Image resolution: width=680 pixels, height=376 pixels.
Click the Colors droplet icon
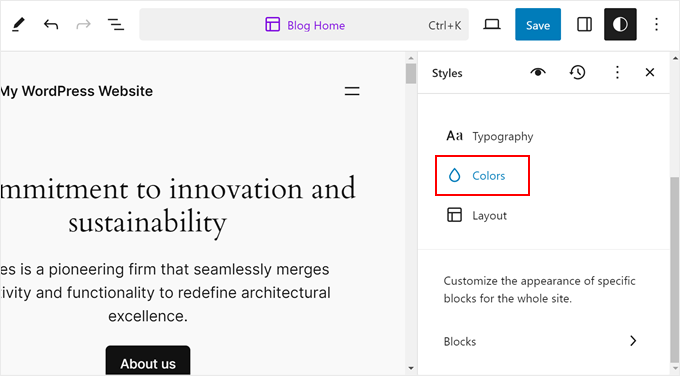454,176
